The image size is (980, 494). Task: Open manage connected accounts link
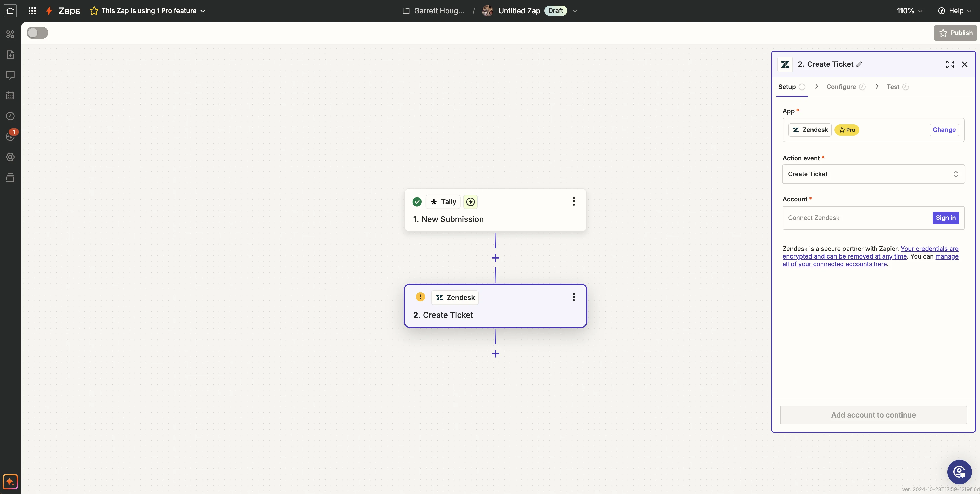point(835,264)
